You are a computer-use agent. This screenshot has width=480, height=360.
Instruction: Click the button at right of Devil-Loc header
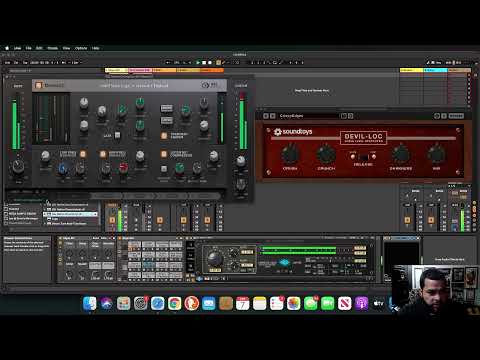coord(456,116)
